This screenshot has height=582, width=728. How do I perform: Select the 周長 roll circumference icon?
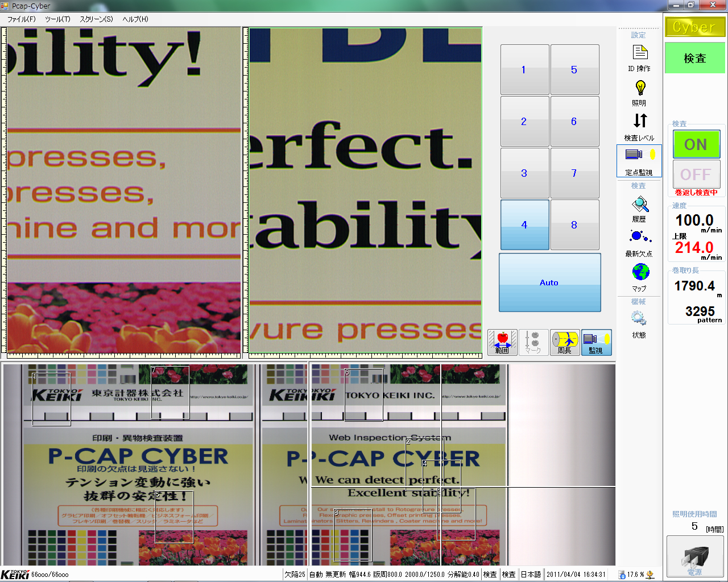[x=564, y=342]
